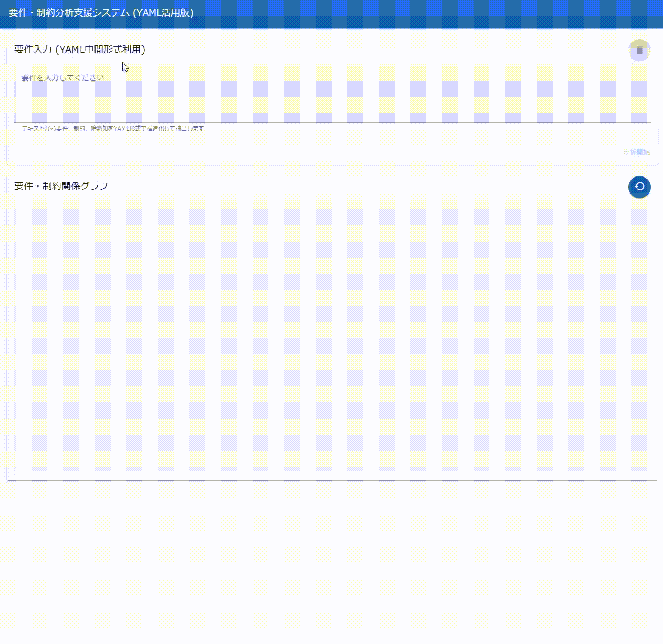
Task: Click the trash icon to clear requirements input
Action: pyautogui.click(x=639, y=51)
